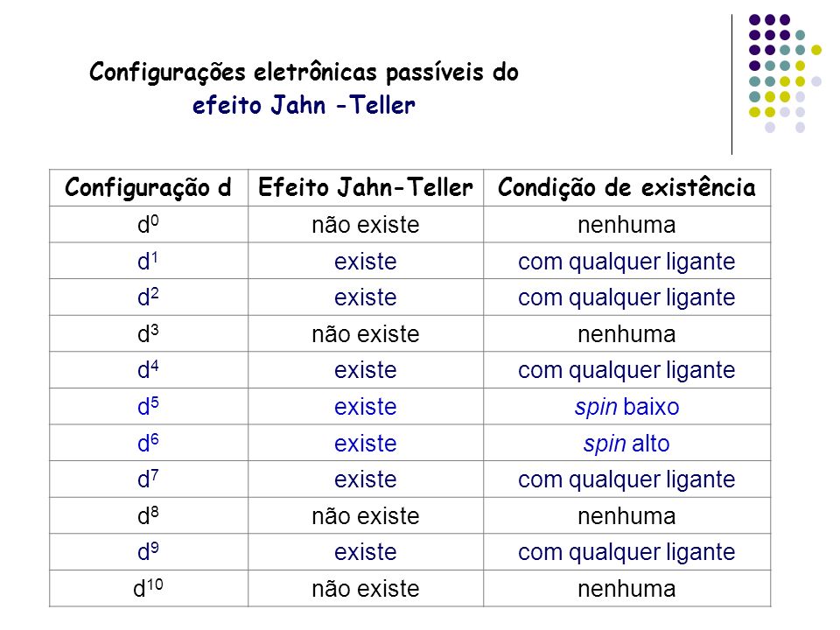The height and width of the screenshot is (630, 840).
Task: Click 'existe' in the d9 row
Action: click(366, 552)
